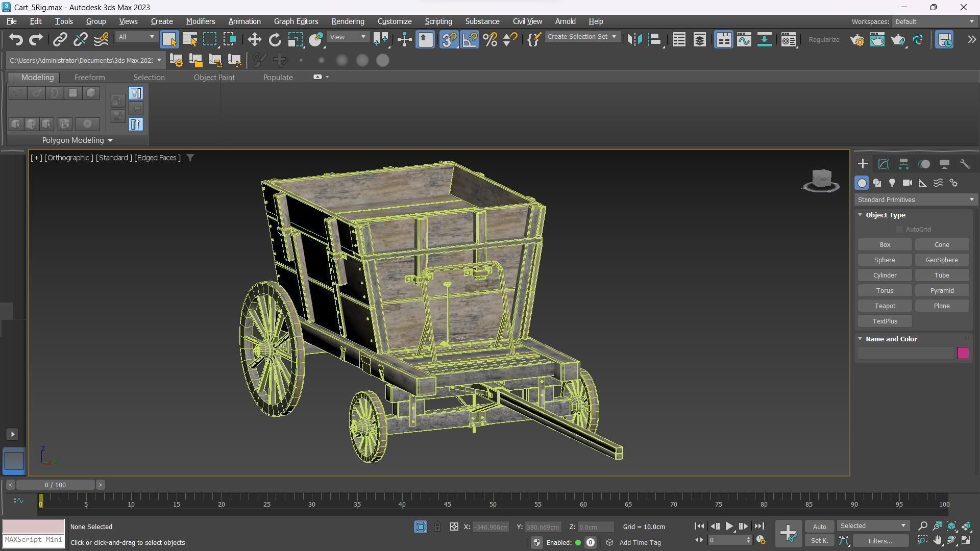Image resolution: width=980 pixels, height=551 pixels.
Task: Select the Select and Rotate tool
Action: (275, 39)
